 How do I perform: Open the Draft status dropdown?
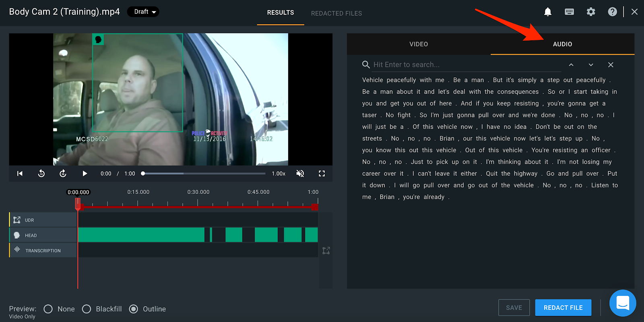[144, 12]
